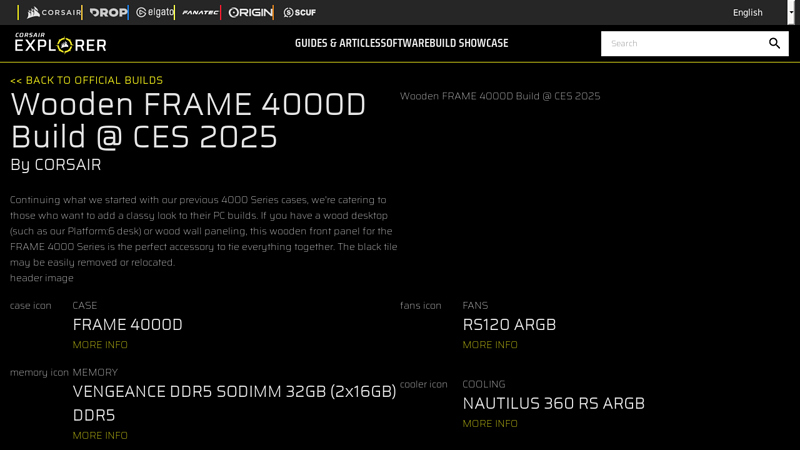
Task: Click the search magnifier icon
Action: tap(774, 43)
